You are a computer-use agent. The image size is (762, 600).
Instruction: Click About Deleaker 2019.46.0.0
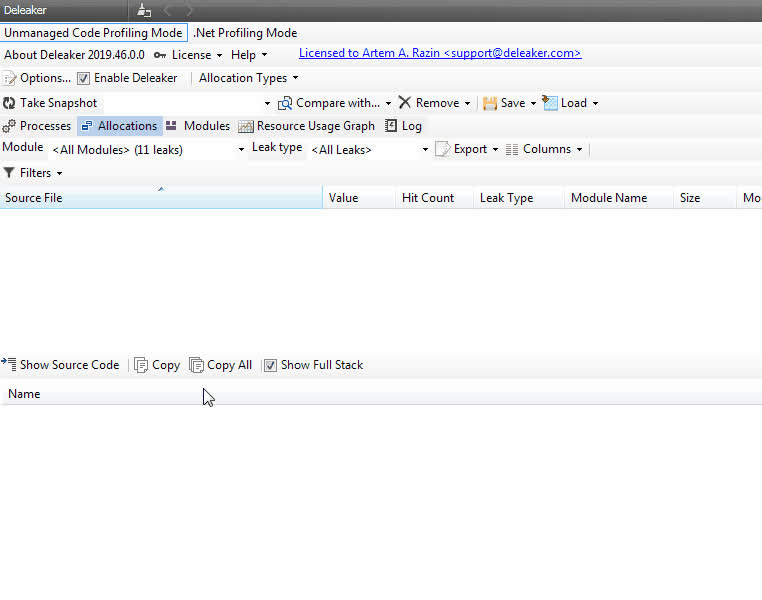pos(74,55)
